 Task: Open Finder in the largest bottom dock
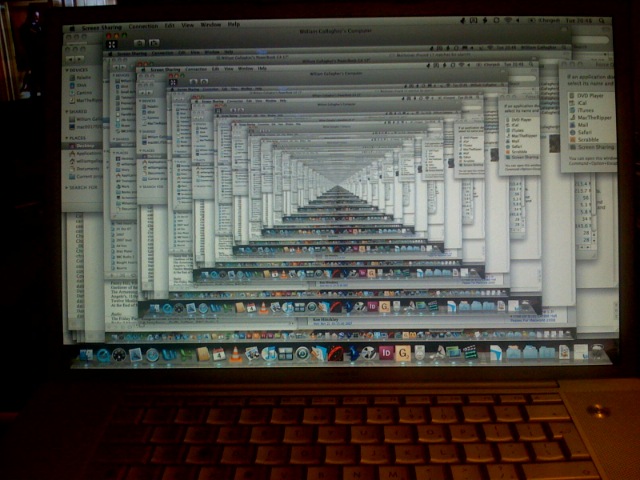click(86, 354)
